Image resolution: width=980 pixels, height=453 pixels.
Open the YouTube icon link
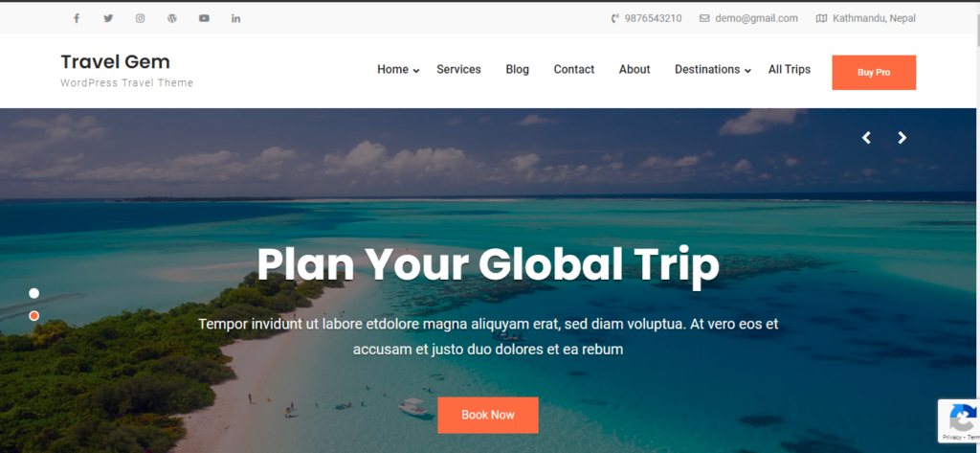click(204, 18)
